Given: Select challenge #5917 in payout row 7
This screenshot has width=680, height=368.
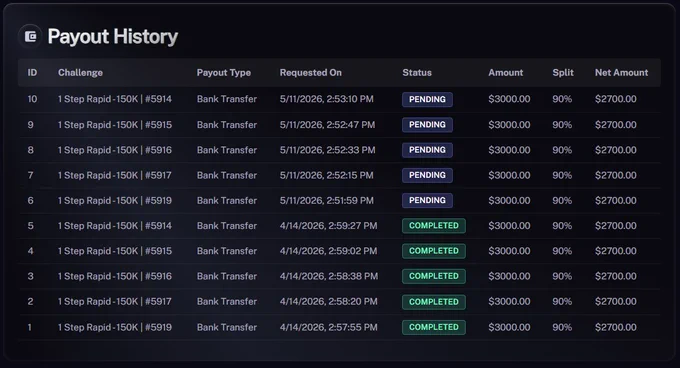Looking at the screenshot, I should 115,175.
